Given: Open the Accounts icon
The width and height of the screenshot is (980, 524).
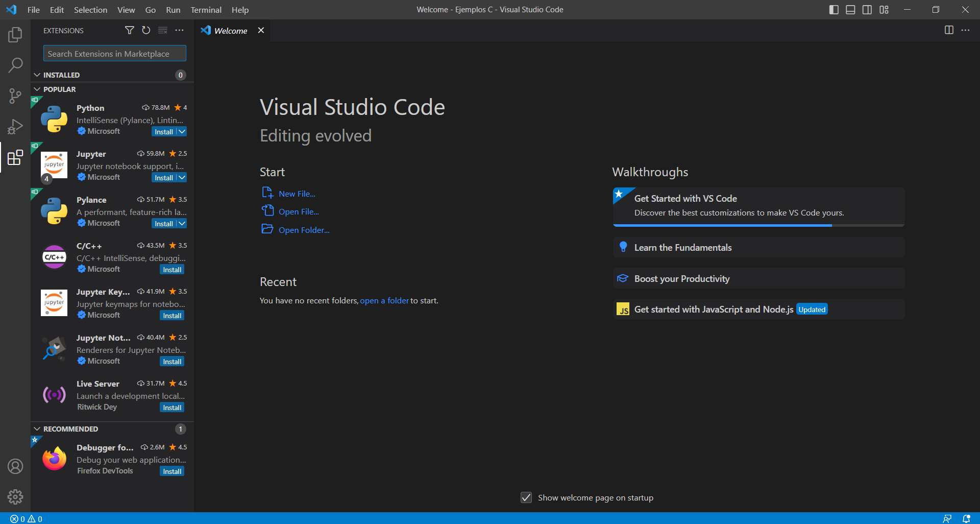Looking at the screenshot, I should pos(15,466).
